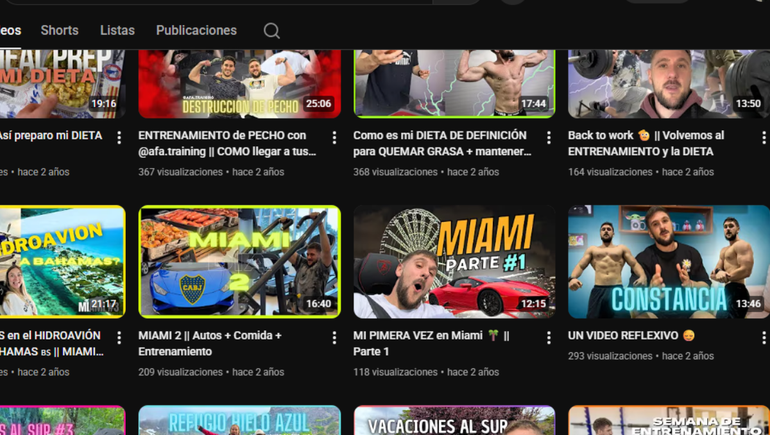The image size is (770, 435).
Task: Open three-dot menu for MI PIMERA VEZ en Miami
Action: tap(548, 338)
